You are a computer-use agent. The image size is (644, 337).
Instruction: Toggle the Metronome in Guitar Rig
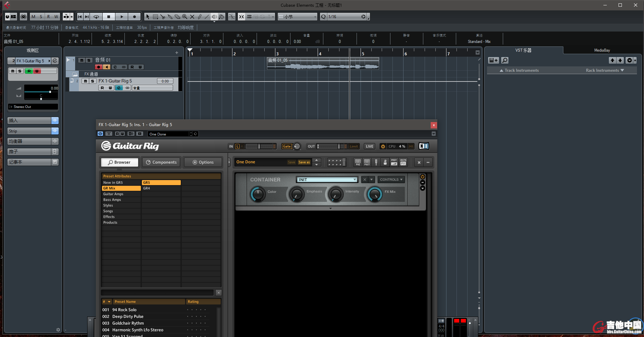(385, 162)
